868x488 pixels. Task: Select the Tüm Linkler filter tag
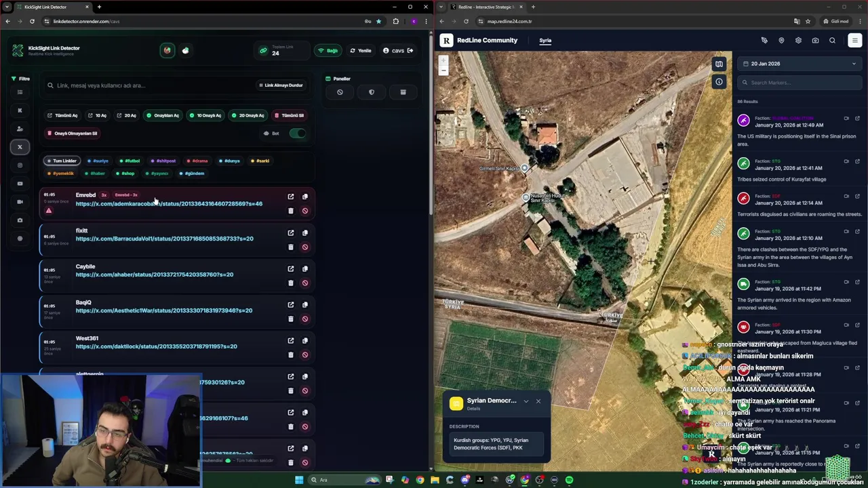pyautogui.click(x=62, y=161)
